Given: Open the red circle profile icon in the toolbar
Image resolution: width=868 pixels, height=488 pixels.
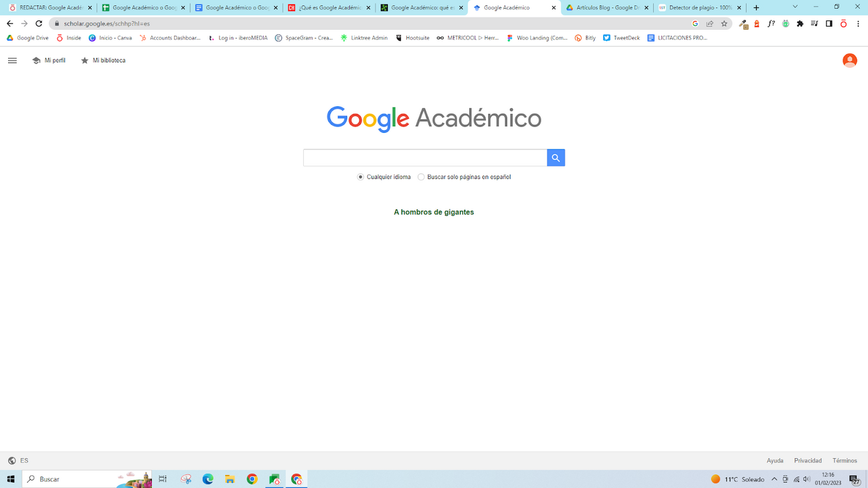Looking at the screenshot, I should pos(843,24).
